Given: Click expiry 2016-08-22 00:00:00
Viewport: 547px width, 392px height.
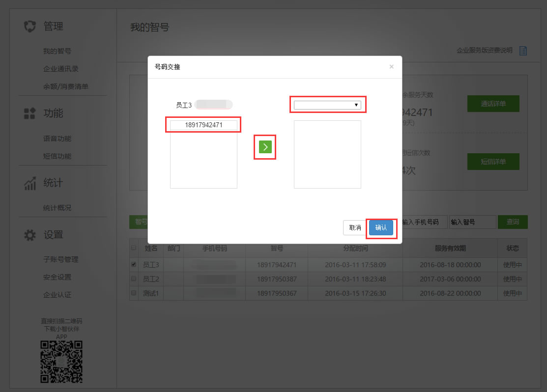Looking at the screenshot, I should click(450, 293).
